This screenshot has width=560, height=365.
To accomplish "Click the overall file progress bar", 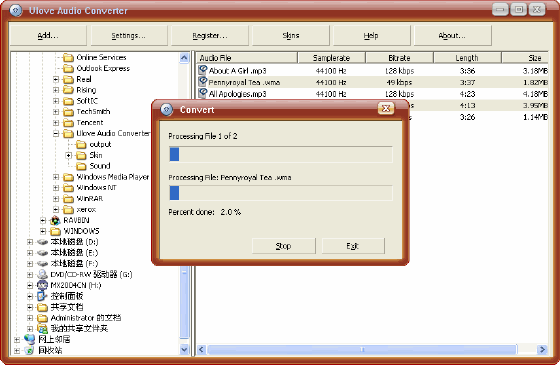I will (x=281, y=155).
